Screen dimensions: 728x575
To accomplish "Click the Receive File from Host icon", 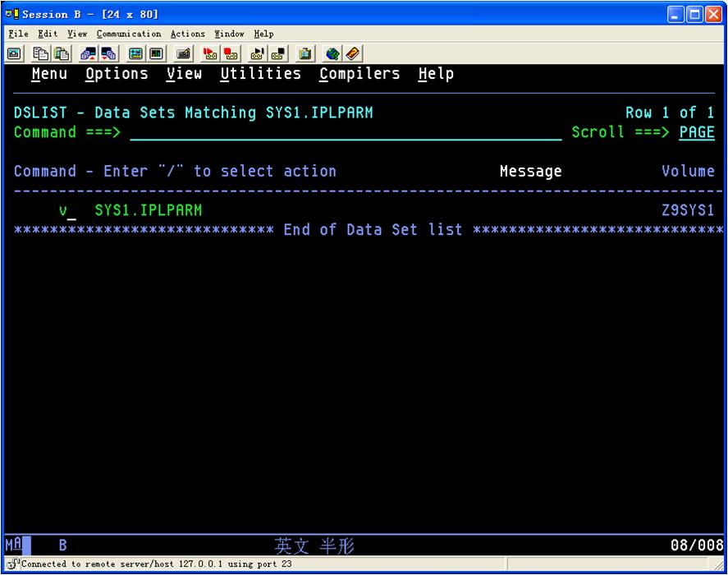I will 108,54.
